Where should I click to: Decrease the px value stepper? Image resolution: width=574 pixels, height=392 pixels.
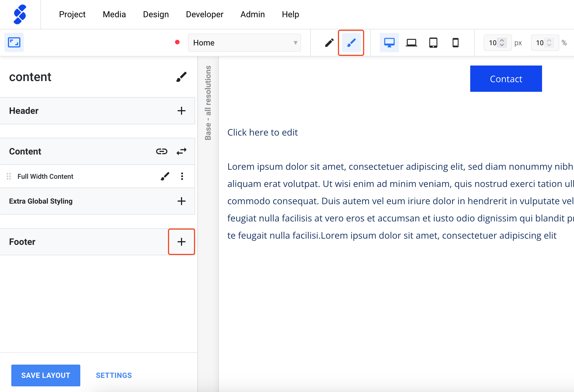(x=502, y=45)
